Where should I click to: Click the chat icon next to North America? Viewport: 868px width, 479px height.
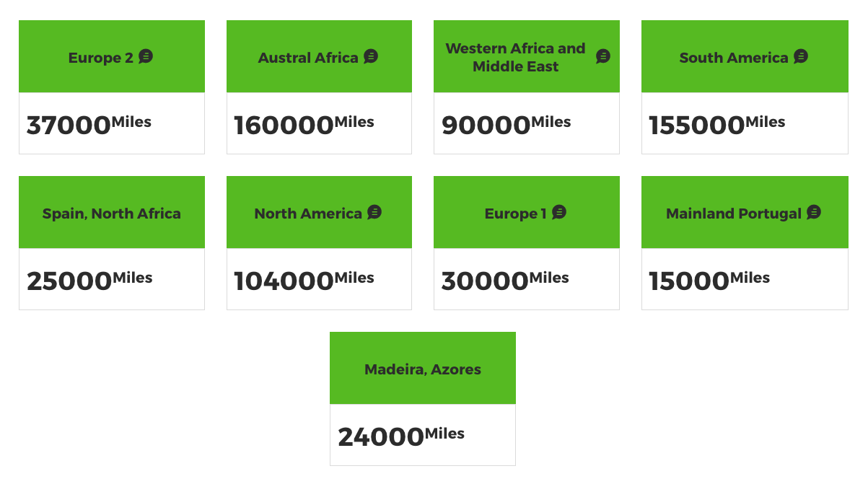374,212
